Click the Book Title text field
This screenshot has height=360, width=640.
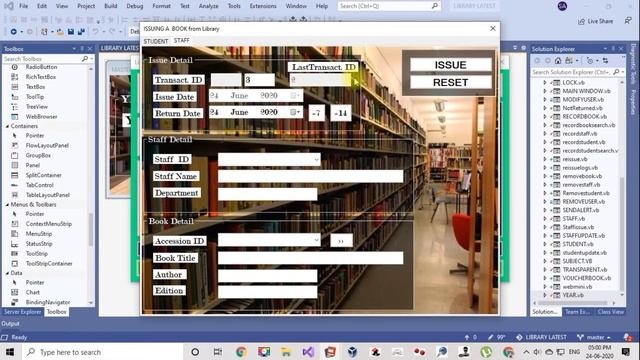coord(311,258)
